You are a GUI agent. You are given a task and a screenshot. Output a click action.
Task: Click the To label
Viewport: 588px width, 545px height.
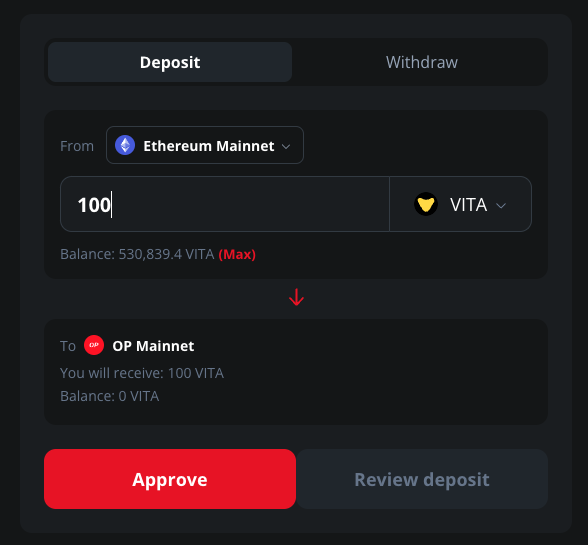[68, 346]
